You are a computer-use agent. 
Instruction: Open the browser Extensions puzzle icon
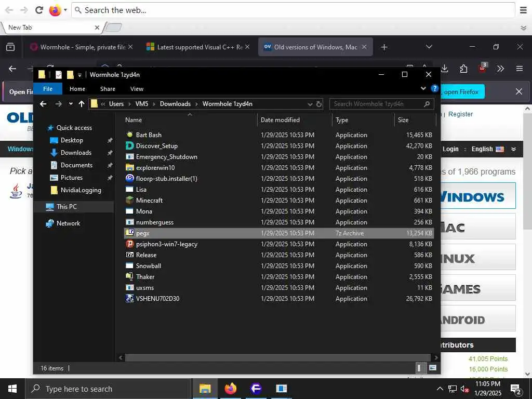click(463, 69)
